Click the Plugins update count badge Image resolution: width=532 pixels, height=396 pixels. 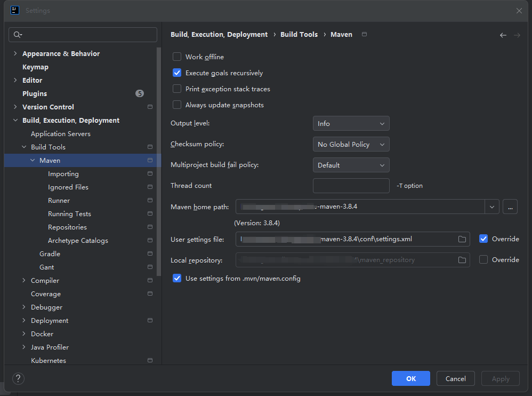[140, 93]
